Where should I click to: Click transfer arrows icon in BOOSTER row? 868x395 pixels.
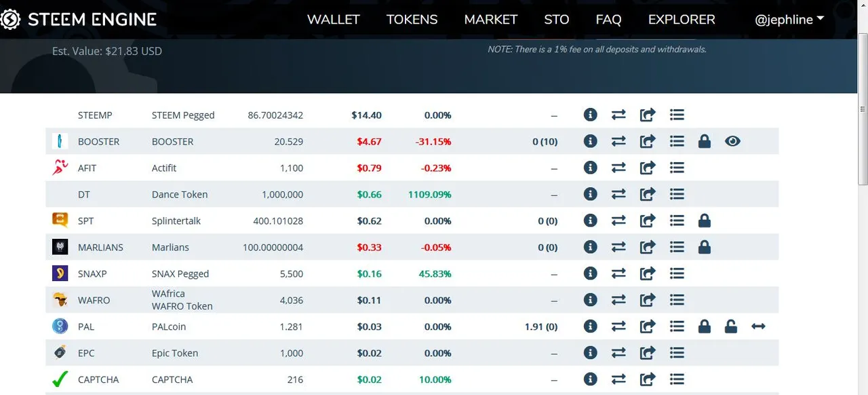click(x=618, y=141)
